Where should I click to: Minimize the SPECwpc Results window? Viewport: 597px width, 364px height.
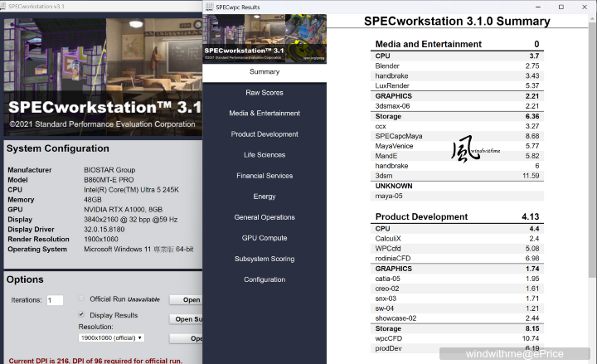[537, 7]
